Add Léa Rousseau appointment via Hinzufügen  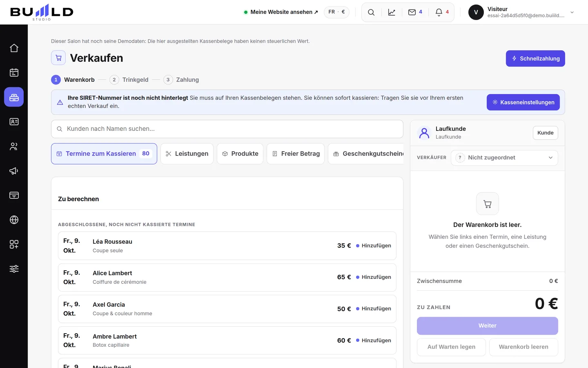pos(373,246)
